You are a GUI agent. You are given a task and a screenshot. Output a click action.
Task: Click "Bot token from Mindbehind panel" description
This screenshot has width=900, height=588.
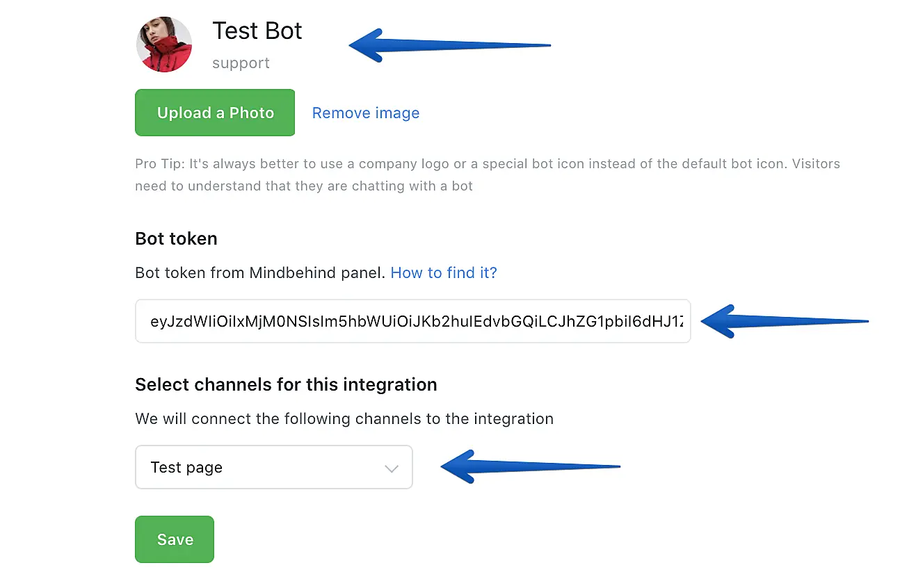pyautogui.click(x=260, y=273)
